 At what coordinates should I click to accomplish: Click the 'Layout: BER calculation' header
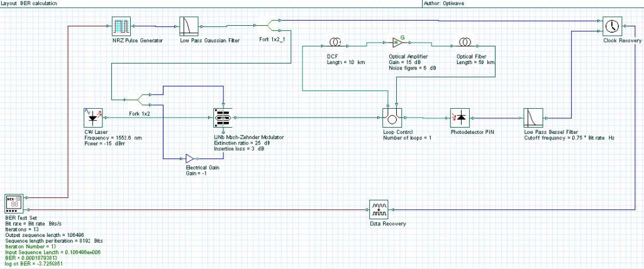pos(30,3)
